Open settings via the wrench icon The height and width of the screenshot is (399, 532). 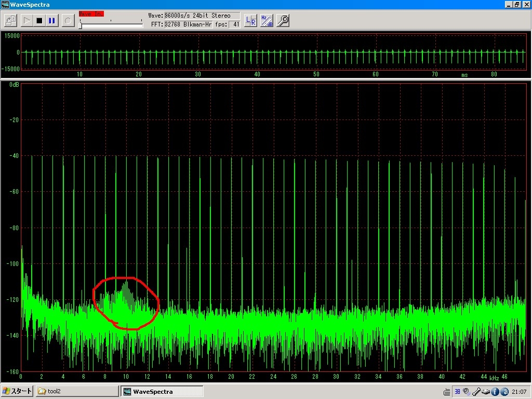[283, 21]
